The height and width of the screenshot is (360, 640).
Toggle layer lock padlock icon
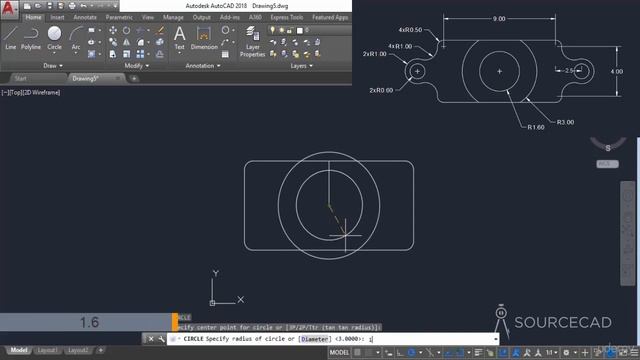coord(289,30)
